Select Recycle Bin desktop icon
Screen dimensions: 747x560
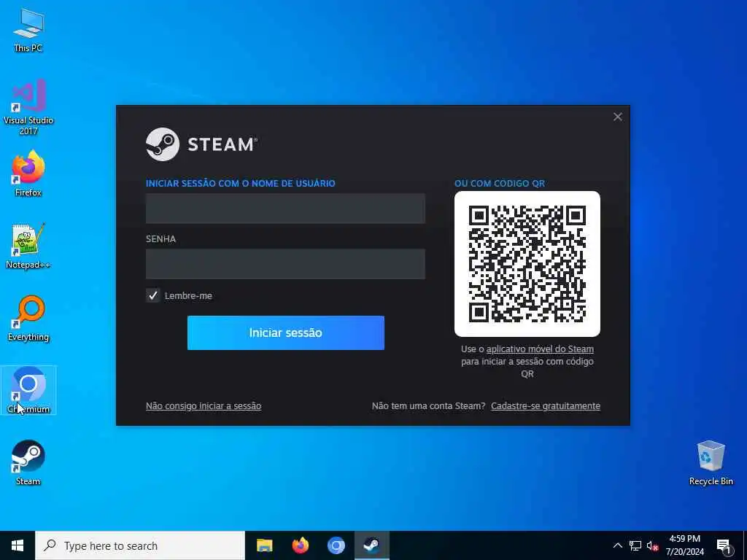[711, 463]
